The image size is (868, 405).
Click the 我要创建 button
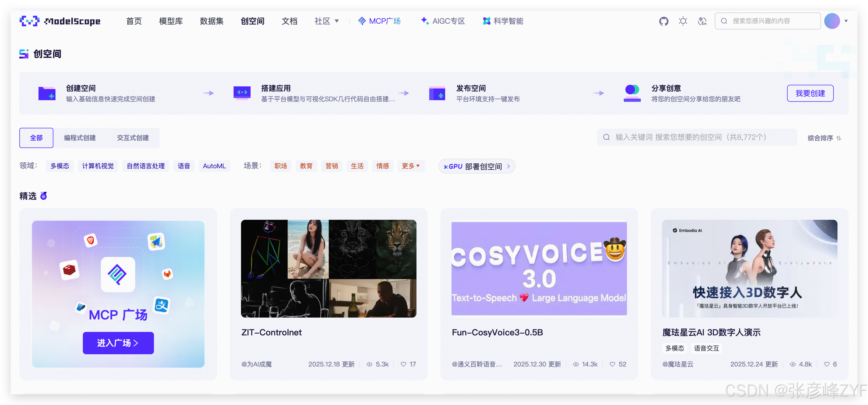tap(810, 93)
